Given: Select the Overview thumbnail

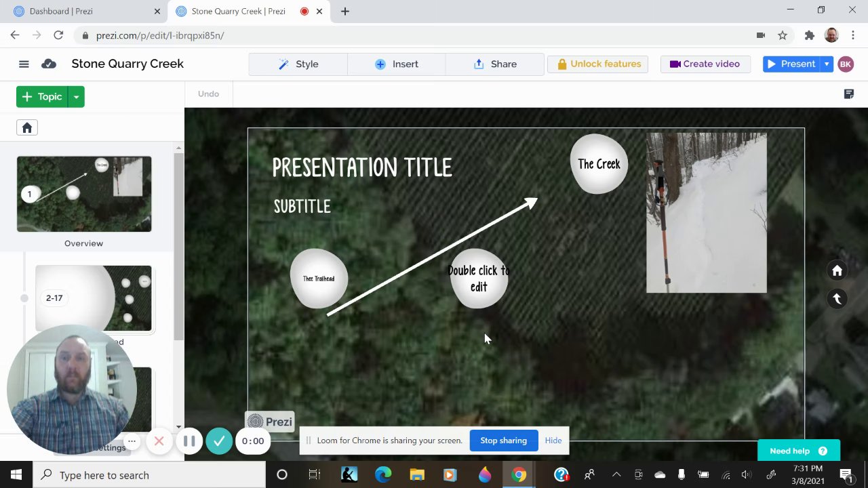Looking at the screenshot, I should [84, 194].
